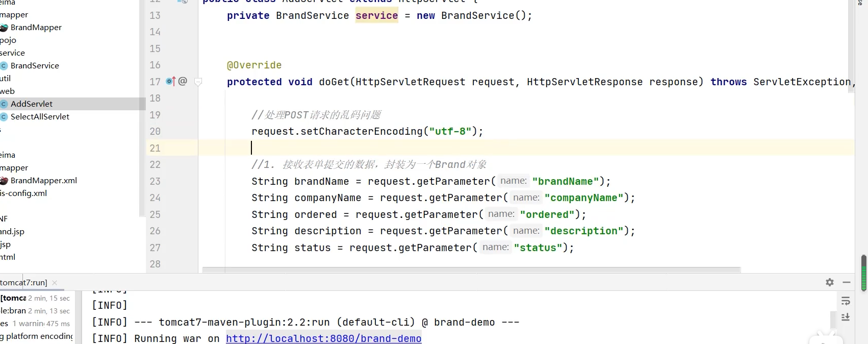Click setCharacterEncoding on line 20
Image resolution: width=868 pixels, height=344 pixels.
coord(362,131)
